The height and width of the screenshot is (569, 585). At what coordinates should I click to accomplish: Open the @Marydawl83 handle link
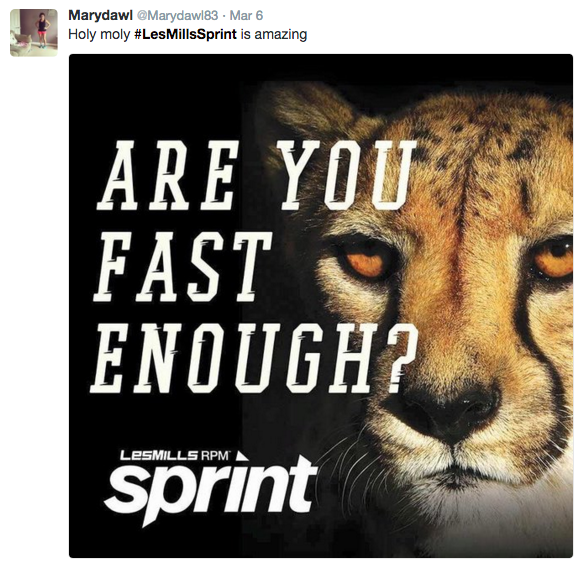(178, 16)
